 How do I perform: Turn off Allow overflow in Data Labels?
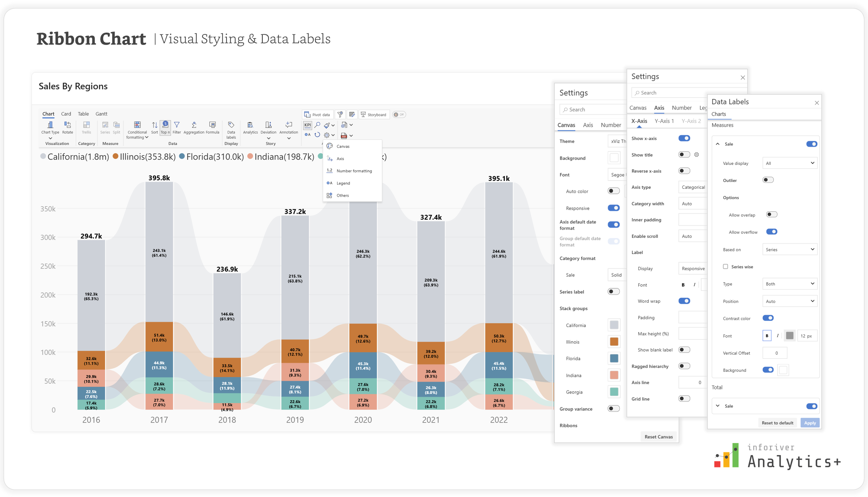pos(772,232)
